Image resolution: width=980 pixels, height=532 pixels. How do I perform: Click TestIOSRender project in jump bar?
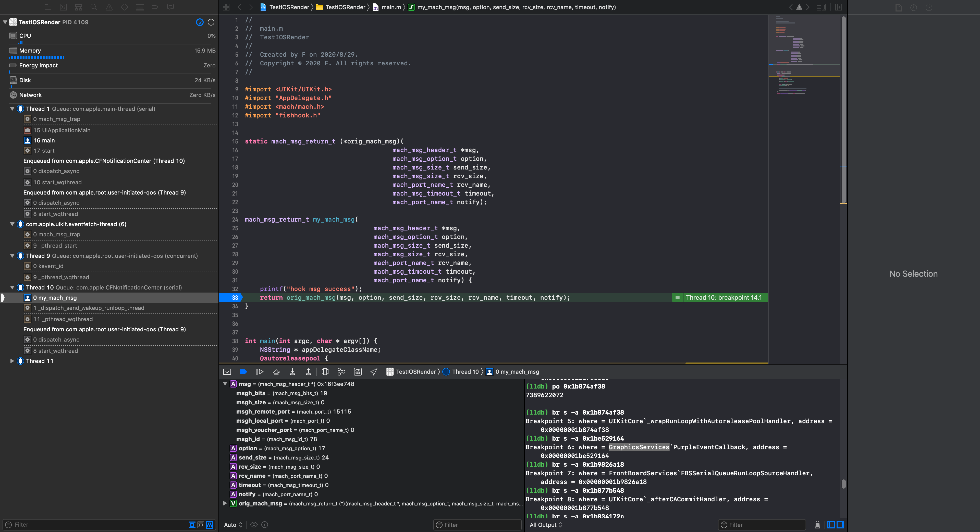point(285,7)
